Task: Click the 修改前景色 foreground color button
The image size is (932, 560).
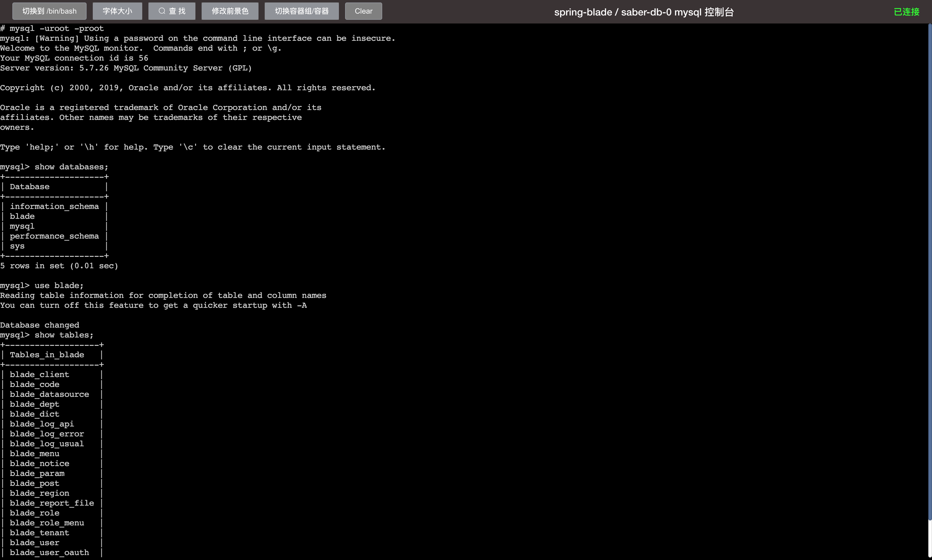Action: (x=230, y=11)
